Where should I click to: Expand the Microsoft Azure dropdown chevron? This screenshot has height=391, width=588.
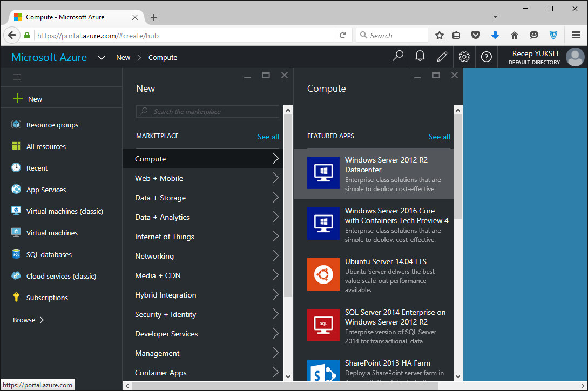pyautogui.click(x=102, y=58)
